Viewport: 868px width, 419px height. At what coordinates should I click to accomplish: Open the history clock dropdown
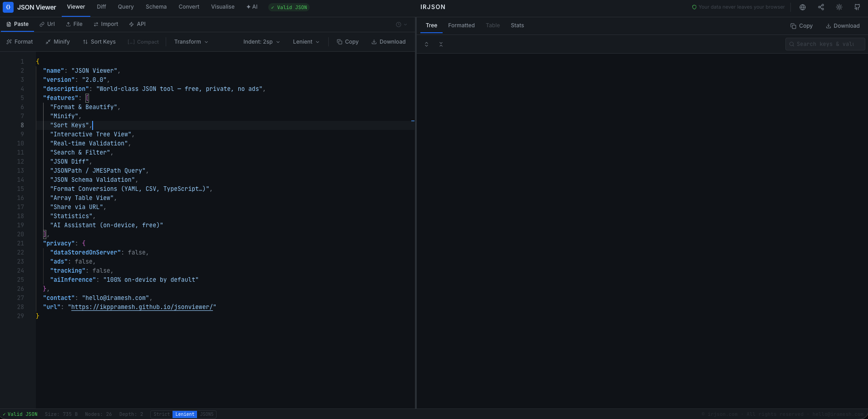[x=401, y=25]
